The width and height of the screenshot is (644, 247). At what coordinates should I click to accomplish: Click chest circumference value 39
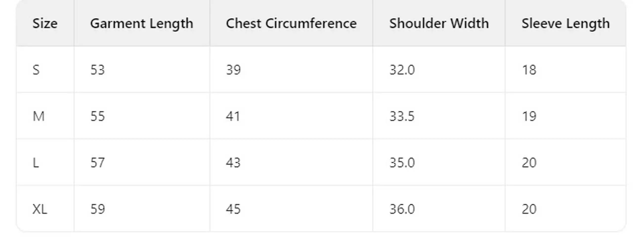tap(233, 70)
